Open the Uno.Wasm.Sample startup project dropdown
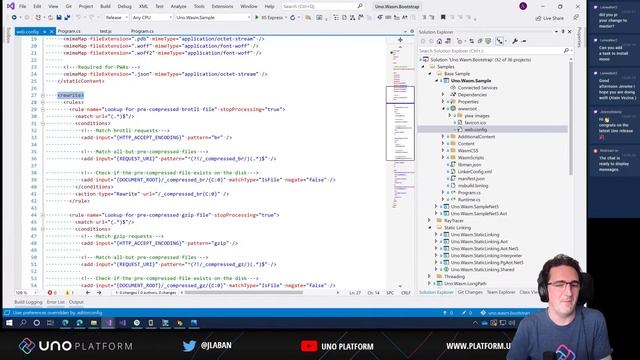640x360 pixels. pyautogui.click(x=213, y=18)
